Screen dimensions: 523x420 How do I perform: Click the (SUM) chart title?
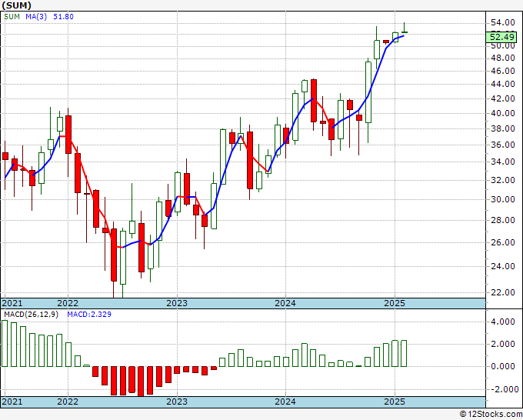click(x=17, y=5)
